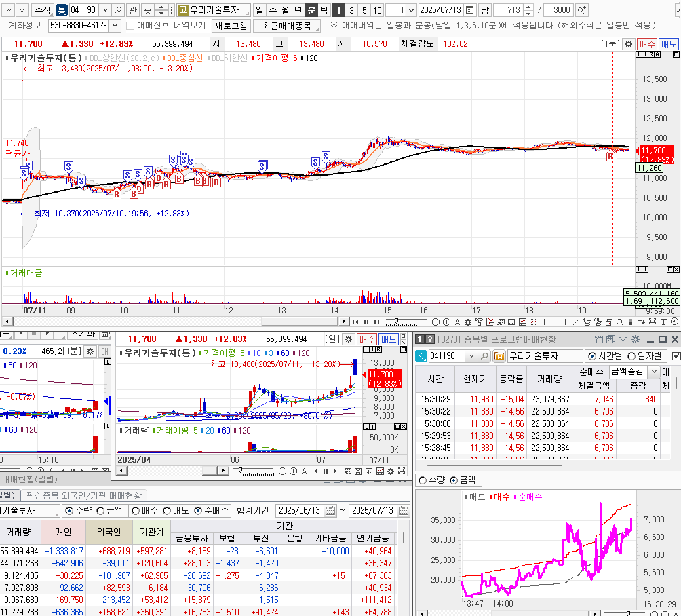Select the crosshair plus tool in chart toolbar

pos(544,322)
